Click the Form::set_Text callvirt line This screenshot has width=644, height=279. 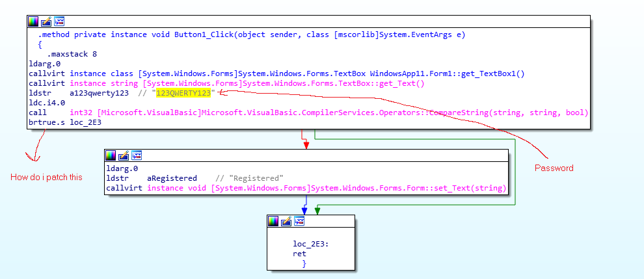tap(306, 188)
